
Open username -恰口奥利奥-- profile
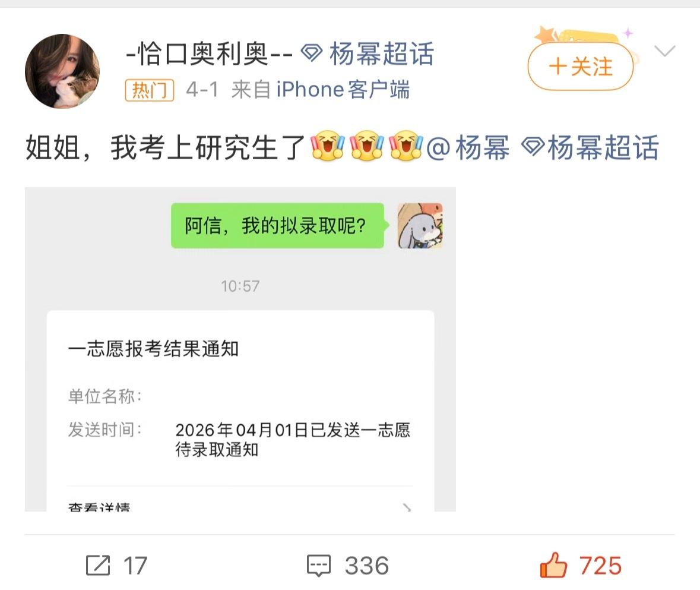pos(210,54)
